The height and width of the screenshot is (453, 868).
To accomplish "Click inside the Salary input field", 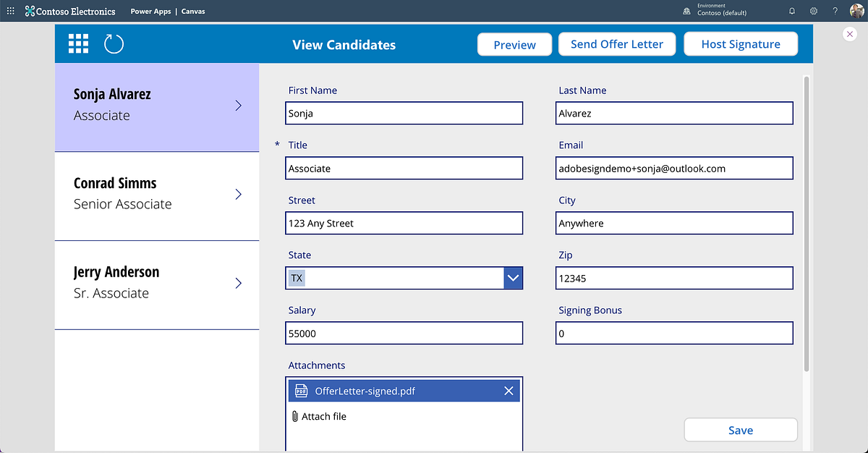I will (x=404, y=333).
